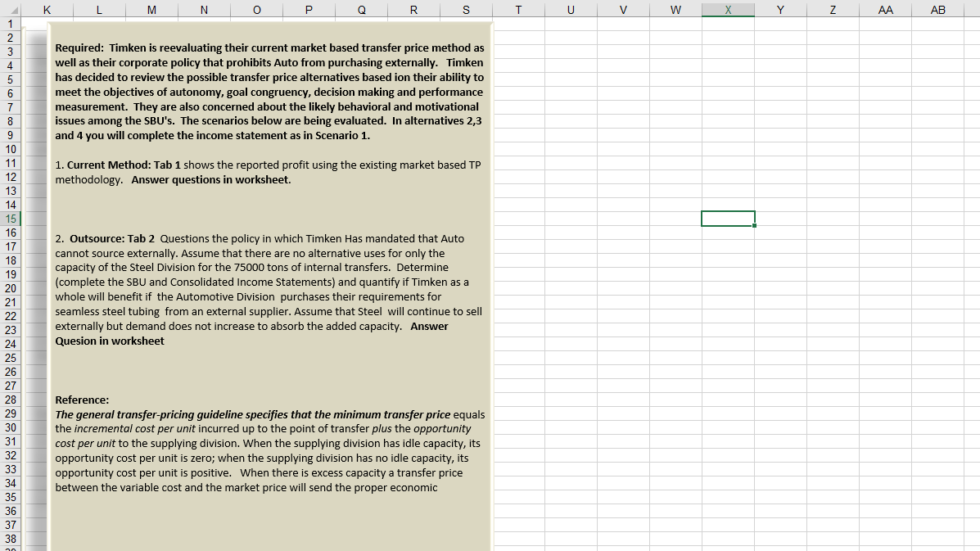
Task: Select column K header
Action: click(47, 10)
